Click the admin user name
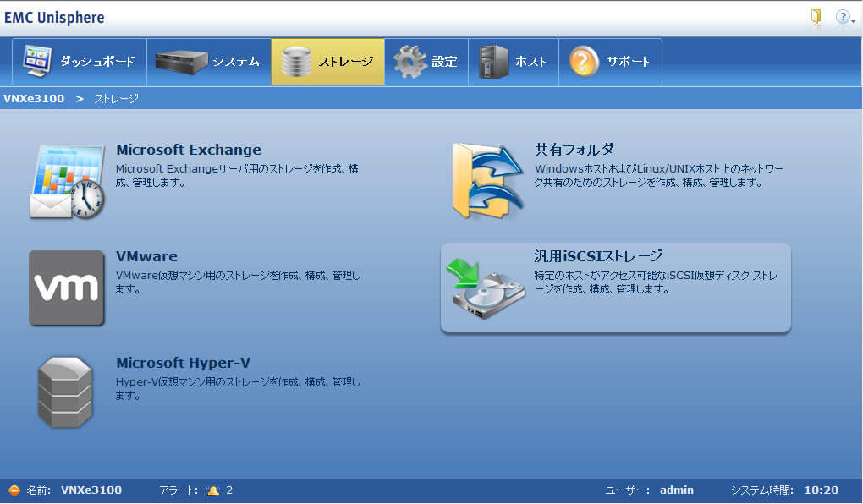The width and height of the screenshot is (863, 504). [x=676, y=490]
